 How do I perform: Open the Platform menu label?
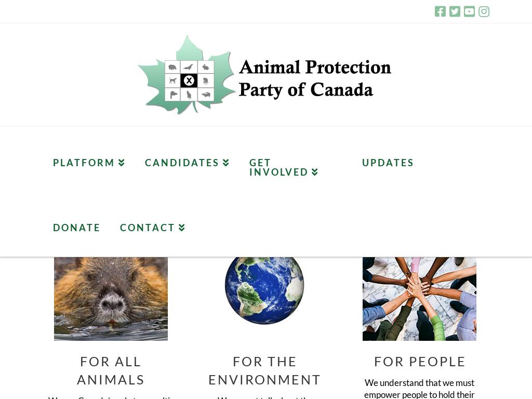[x=84, y=163]
